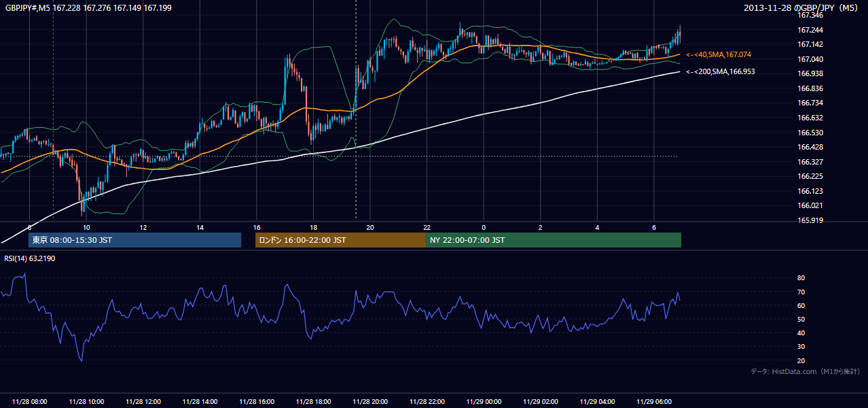Click the 11/29 00:00 date label
Viewport: 868px width, 408px height.
(484, 402)
